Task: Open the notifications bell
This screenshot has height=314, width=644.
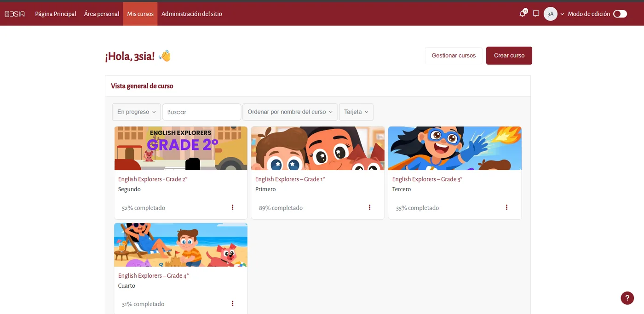Action: point(523,14)
